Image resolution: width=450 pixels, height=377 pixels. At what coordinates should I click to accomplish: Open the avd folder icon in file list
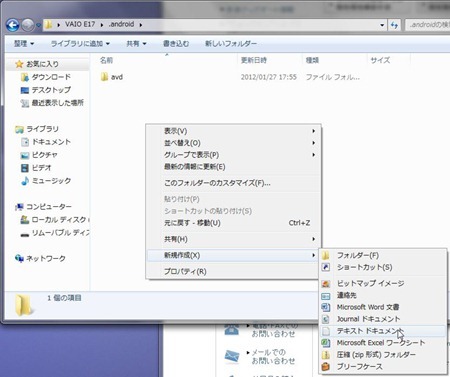coord(104,77)
